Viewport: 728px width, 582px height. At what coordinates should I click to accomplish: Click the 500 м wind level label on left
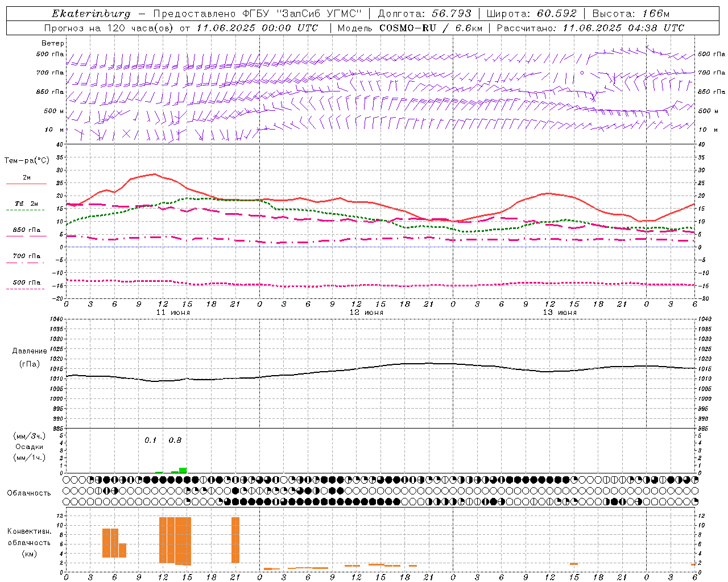tap(54, 111)
